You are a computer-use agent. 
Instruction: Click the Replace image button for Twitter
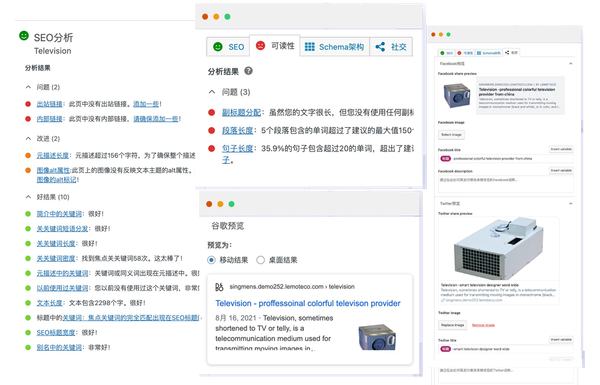click(452, 325)
